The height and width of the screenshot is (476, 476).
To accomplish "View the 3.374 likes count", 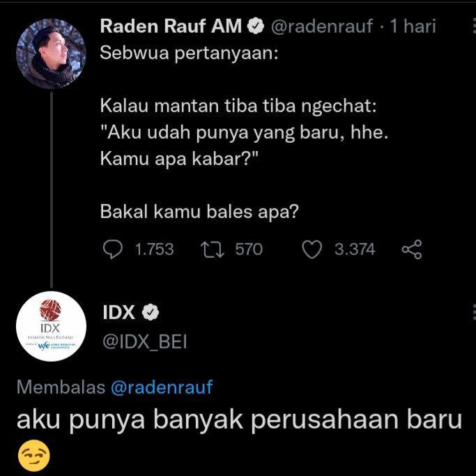I will [355, 249].
